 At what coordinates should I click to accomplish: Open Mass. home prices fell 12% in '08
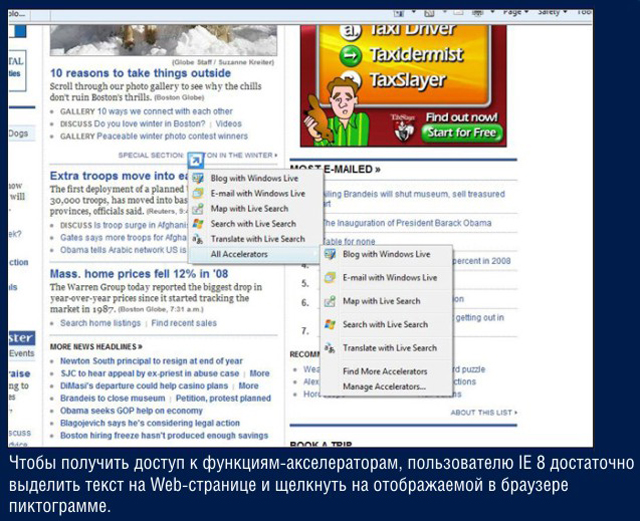(139, 274)
